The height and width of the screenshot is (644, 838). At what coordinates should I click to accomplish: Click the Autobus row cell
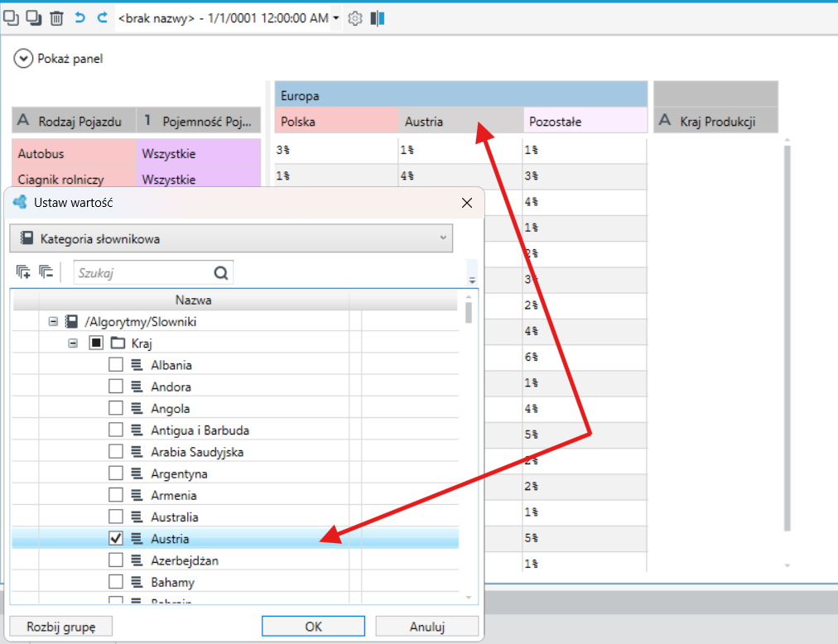tap(75, 153)
